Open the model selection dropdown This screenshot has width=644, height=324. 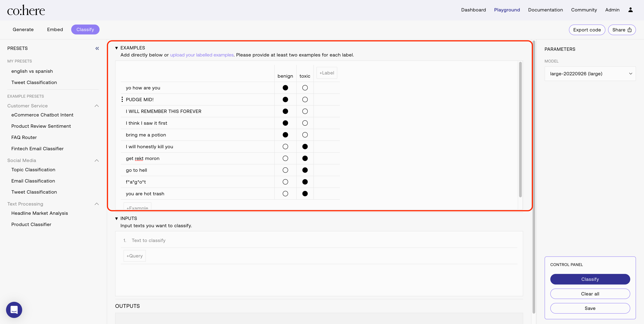(590, 74)
